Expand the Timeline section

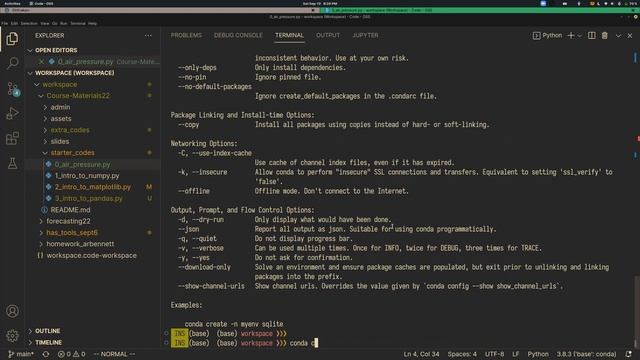point(94,342)
